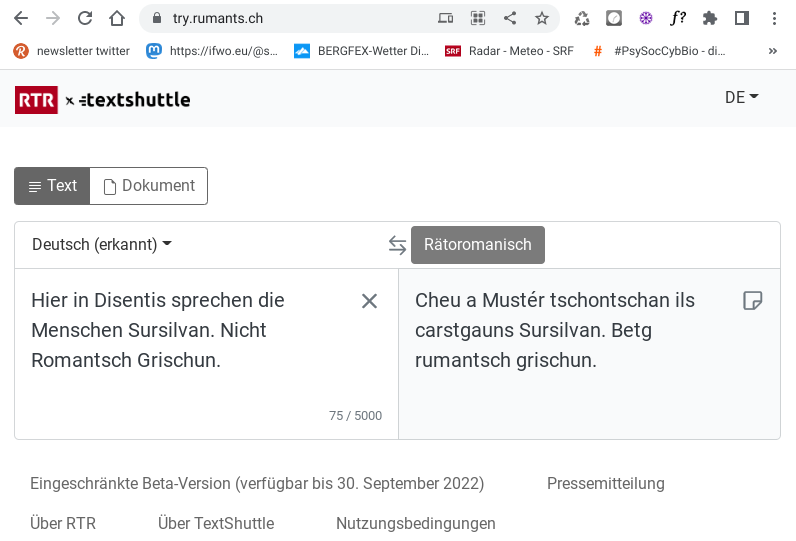Select Rätoromanisch as target language

478,245
